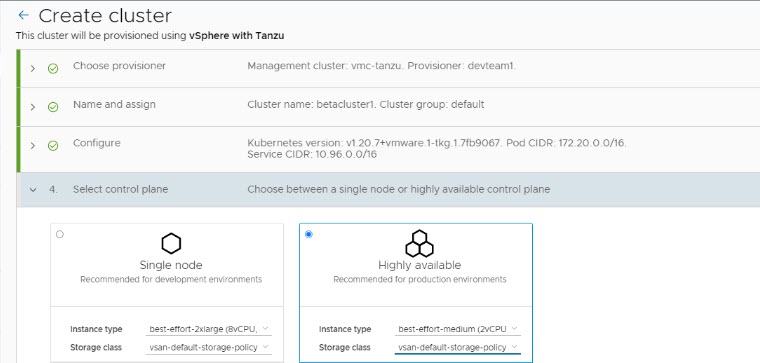Expand the Configure step chevron
760x363 pixels.
[32, 146]
